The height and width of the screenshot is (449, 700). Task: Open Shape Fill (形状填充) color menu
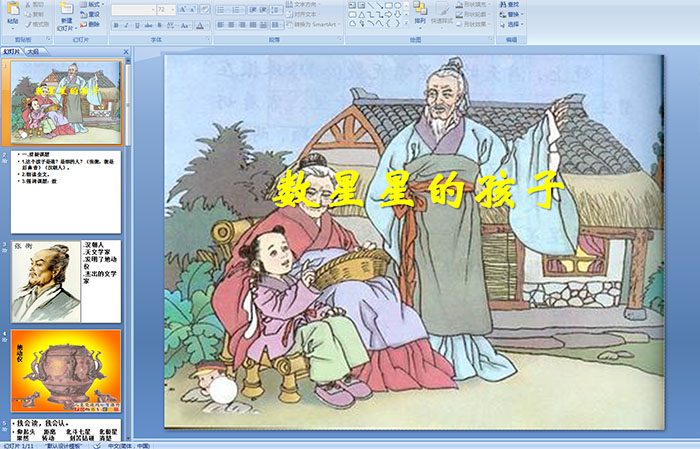473,4
